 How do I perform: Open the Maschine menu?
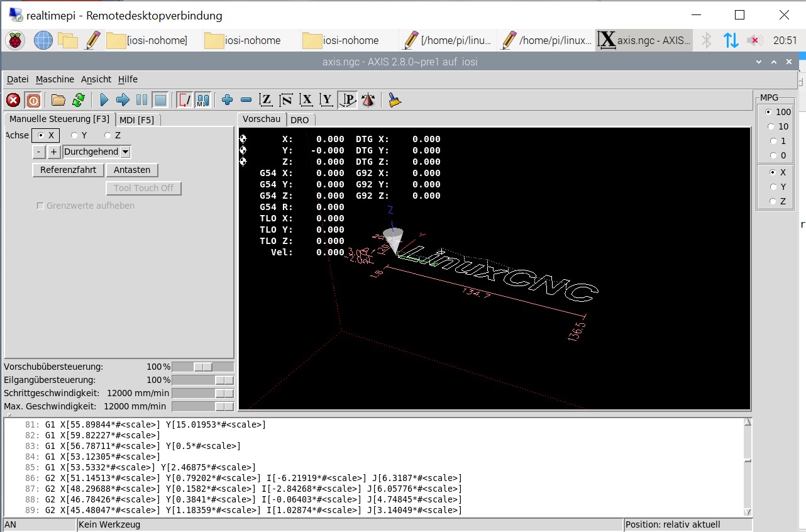[55, 79]
